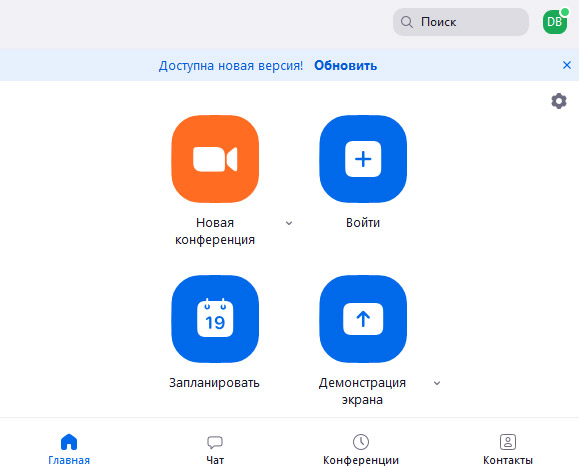Expand Демонстрация экрана options chevron
This screenshot has height=468, width=579.
point(437,383)
